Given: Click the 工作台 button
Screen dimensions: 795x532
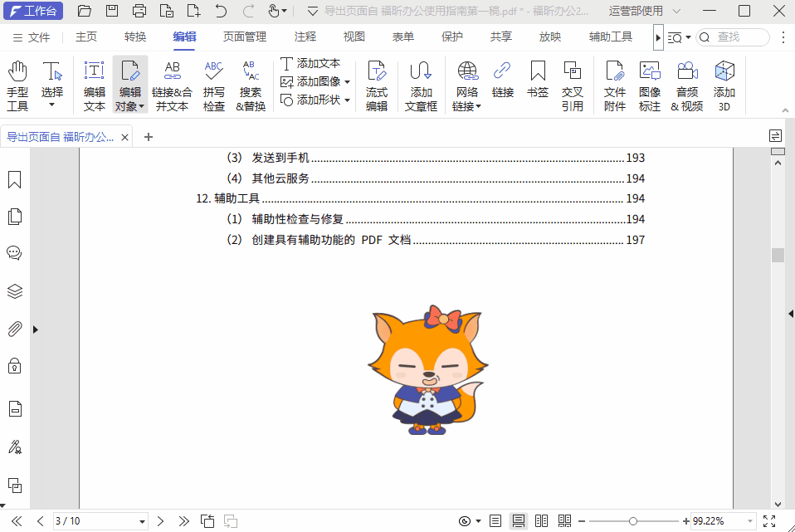Looking at the screenshot, I should (33, 11).
